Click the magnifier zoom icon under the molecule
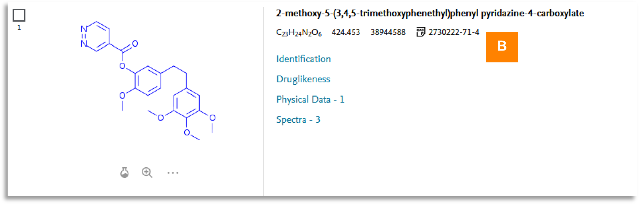Viewport: 644px width, 217px height. coord(147,173)
